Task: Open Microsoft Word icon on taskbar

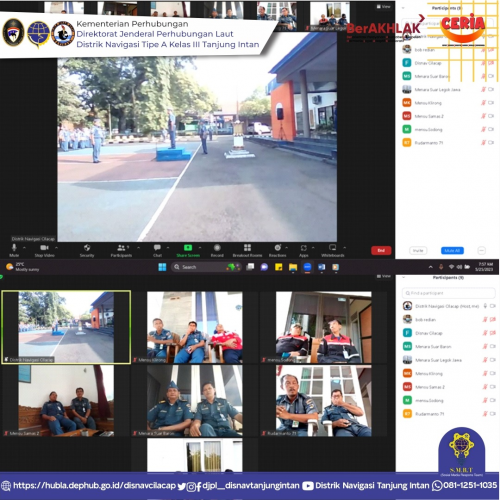Action: (321, 267)
